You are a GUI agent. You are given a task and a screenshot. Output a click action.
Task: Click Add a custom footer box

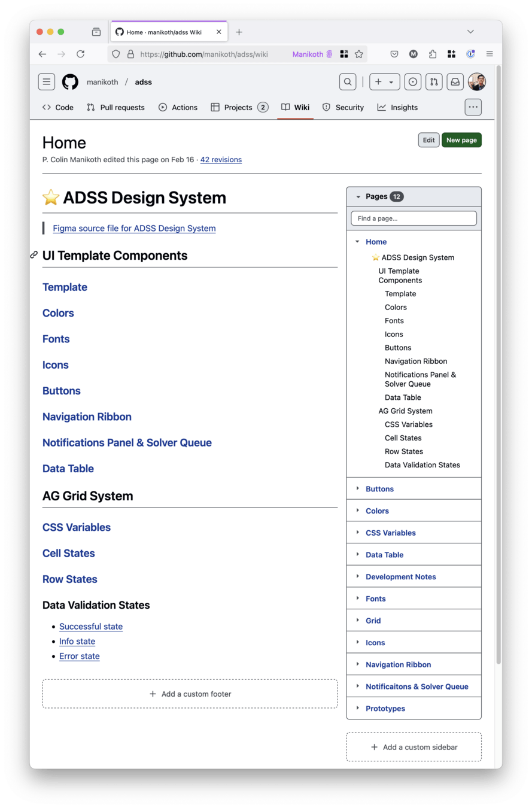[190, 694]
